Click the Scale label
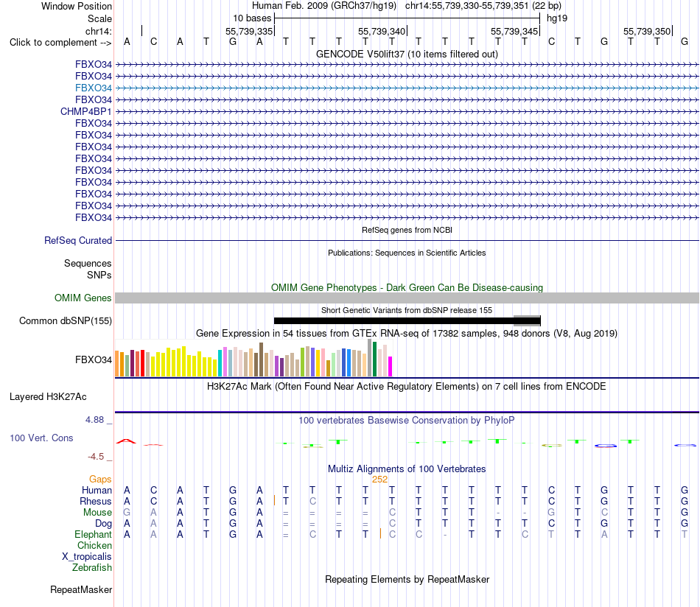700x607 pixels. tap(99, 18)
